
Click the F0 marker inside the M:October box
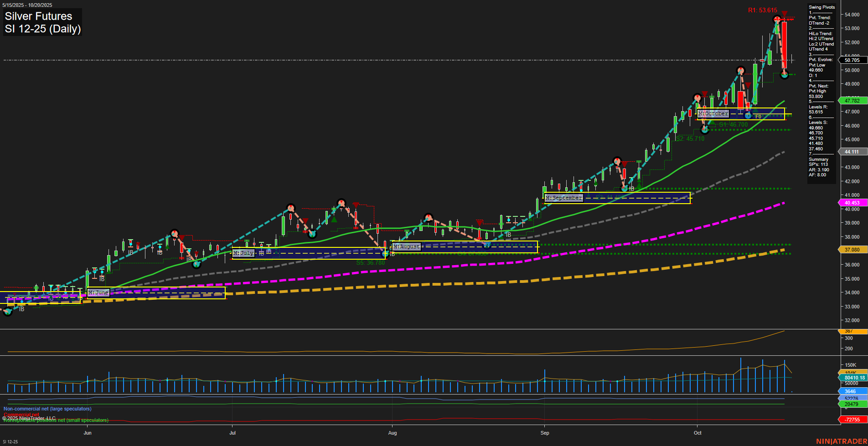click(x=758, y=117)
